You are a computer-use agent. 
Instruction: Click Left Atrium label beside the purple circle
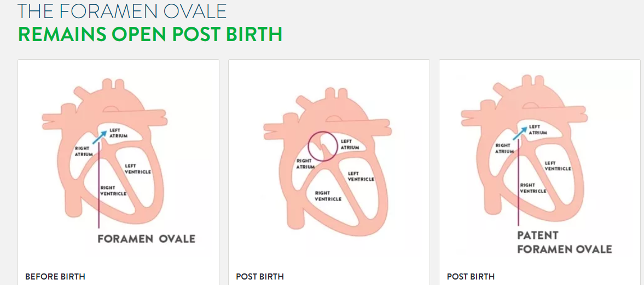(x=351, y=144)
